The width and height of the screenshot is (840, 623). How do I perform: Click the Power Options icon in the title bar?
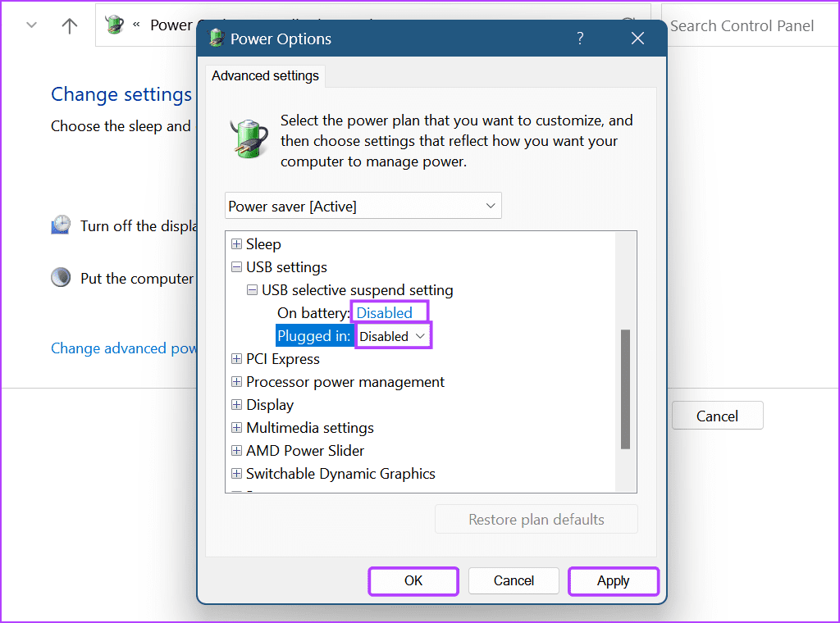click(x=216, y=38)
